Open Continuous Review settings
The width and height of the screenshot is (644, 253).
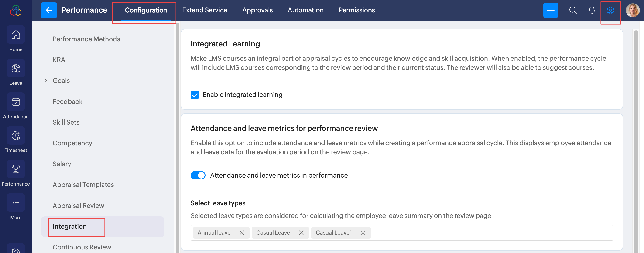click(82, 247)
